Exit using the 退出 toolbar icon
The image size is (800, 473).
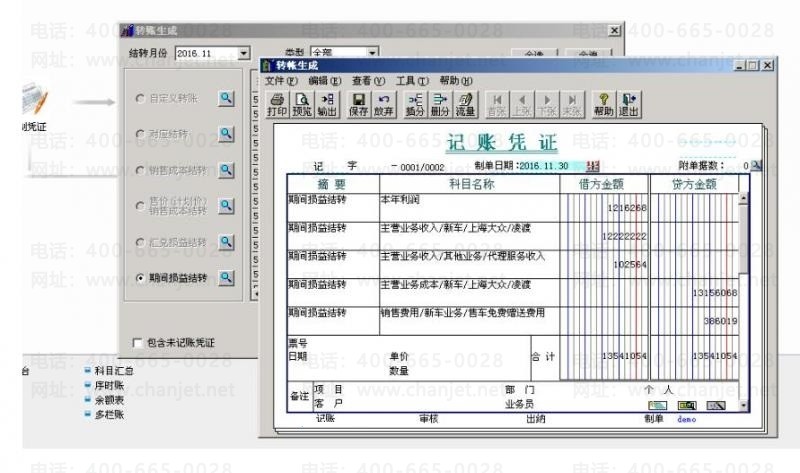tap(629, 105)
